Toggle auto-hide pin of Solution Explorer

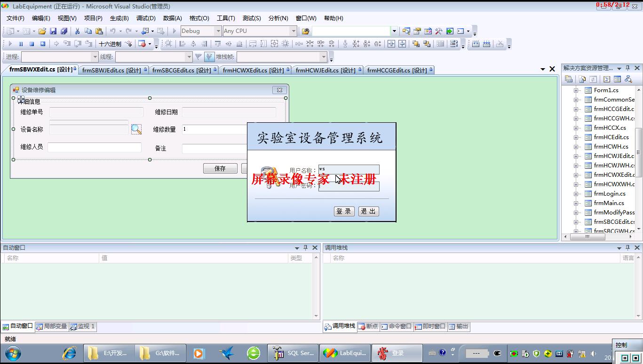tap(628, 68)
